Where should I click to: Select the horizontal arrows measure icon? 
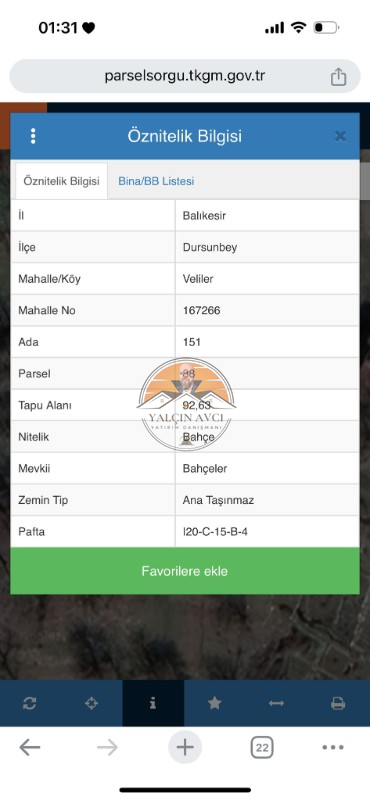click(276, 704)
